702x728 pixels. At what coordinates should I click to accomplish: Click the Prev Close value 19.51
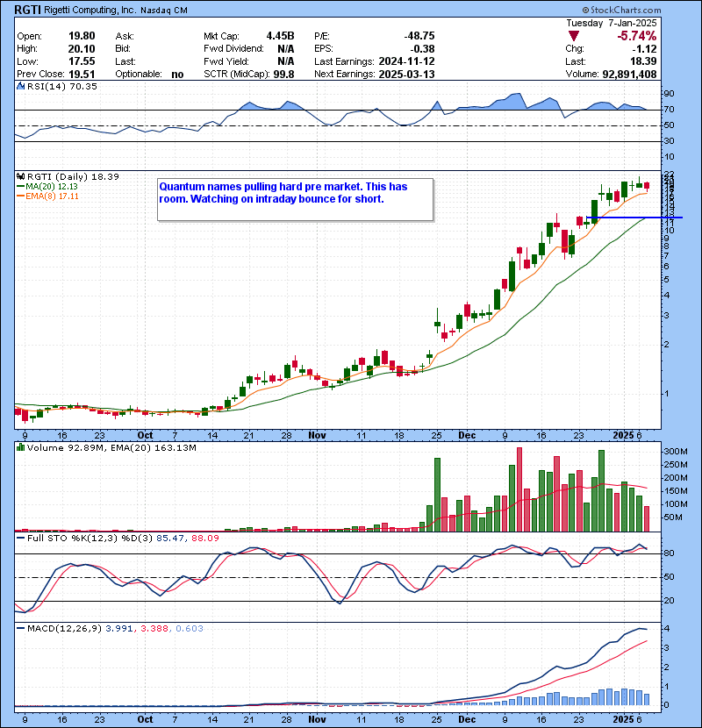(x=82, y=75)
